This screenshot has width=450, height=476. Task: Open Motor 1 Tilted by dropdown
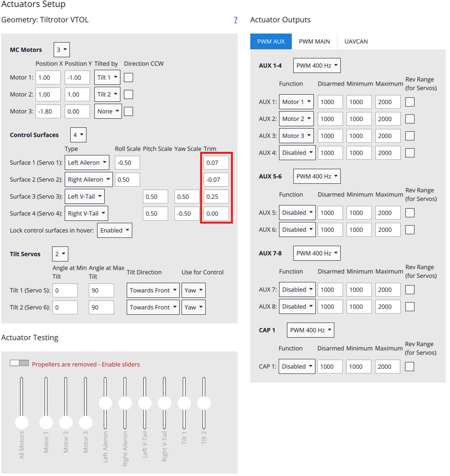pos(107,78)
